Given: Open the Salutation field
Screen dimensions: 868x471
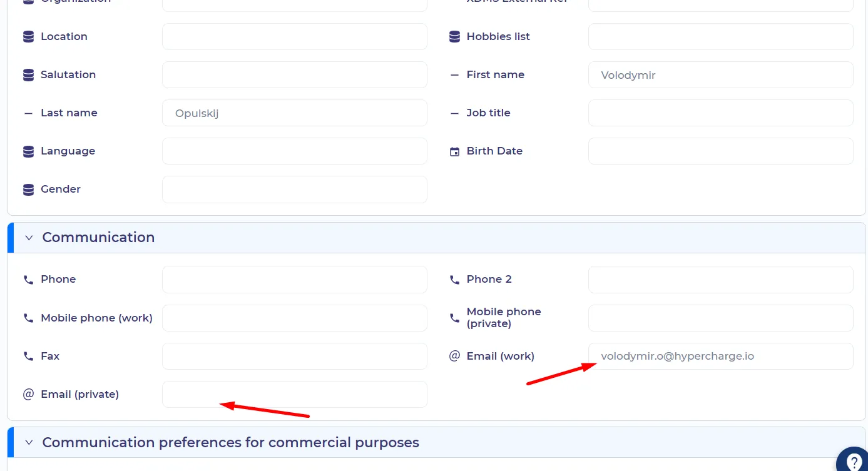Looking at the screenshot, I should pos(295,75).
